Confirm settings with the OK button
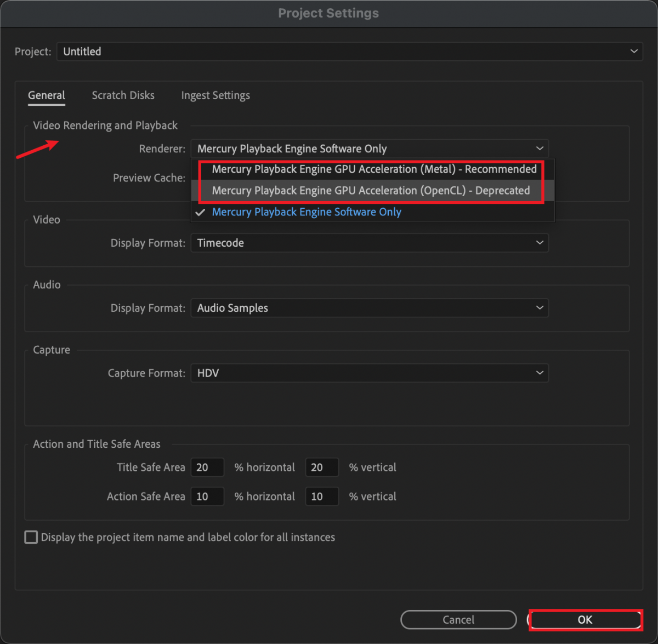The width and height of the screenshot is (658, 644). pyautogui.click(x=585, y=619)
